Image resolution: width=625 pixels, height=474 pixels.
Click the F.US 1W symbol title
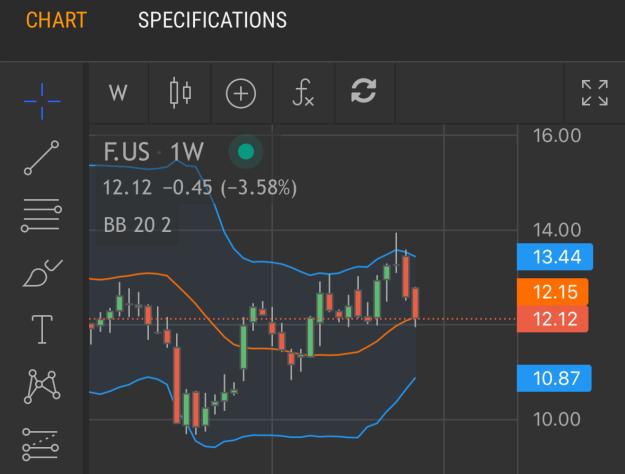(153, 152)
